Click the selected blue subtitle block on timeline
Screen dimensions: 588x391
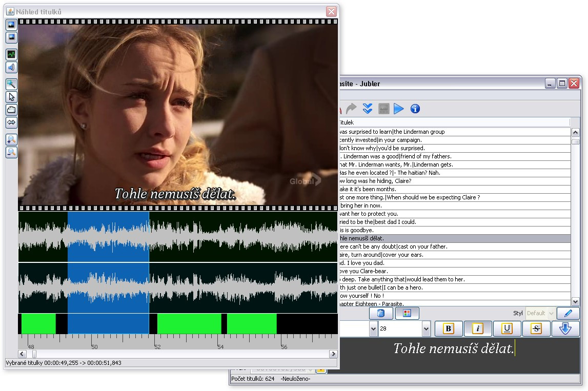pos(108,323)
